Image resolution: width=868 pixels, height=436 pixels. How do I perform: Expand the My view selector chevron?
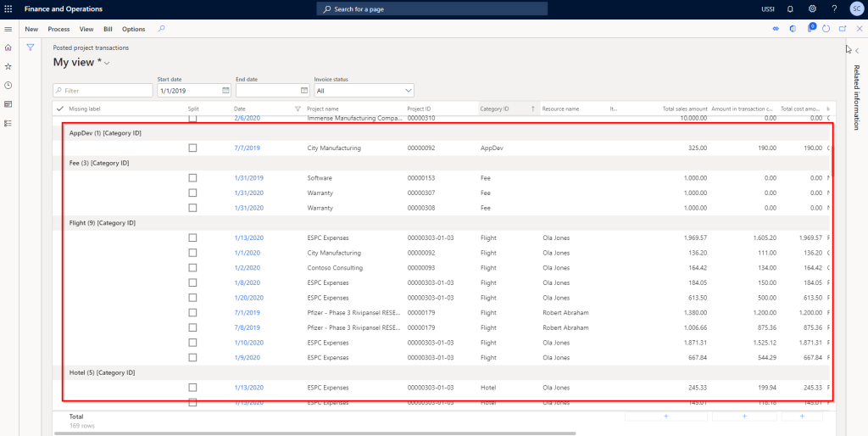tap(108, 63)
